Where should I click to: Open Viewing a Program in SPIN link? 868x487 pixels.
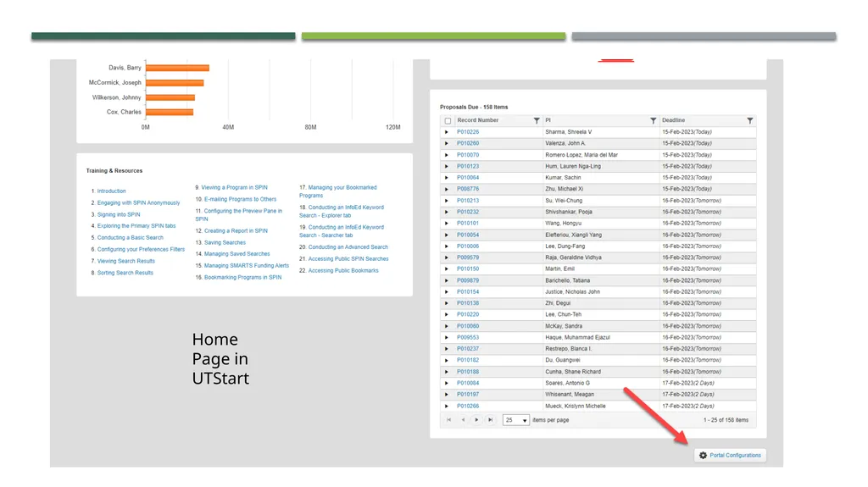[x=234, y=188]
